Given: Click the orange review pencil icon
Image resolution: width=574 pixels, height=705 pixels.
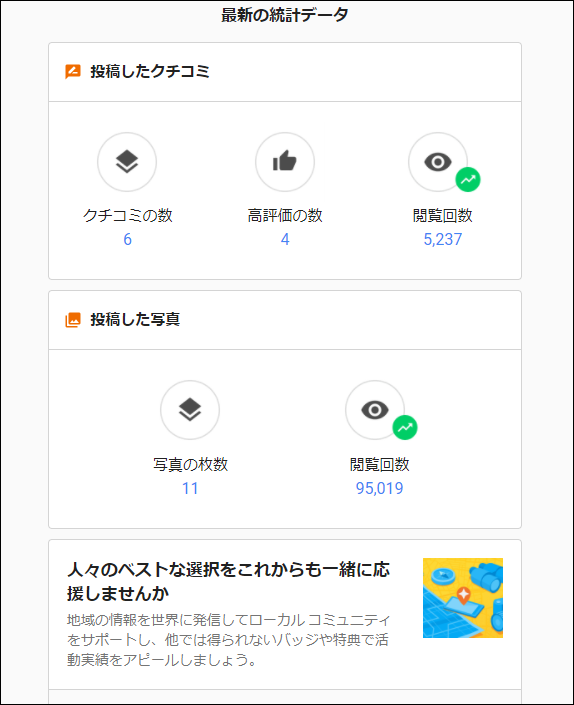Looking at the screenshot, I should pos(73,71).
